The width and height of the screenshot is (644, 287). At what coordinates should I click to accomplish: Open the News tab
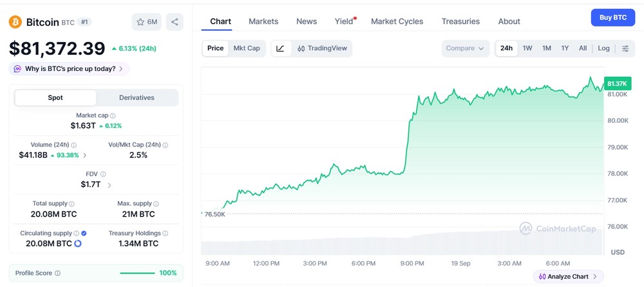point(307,21)
